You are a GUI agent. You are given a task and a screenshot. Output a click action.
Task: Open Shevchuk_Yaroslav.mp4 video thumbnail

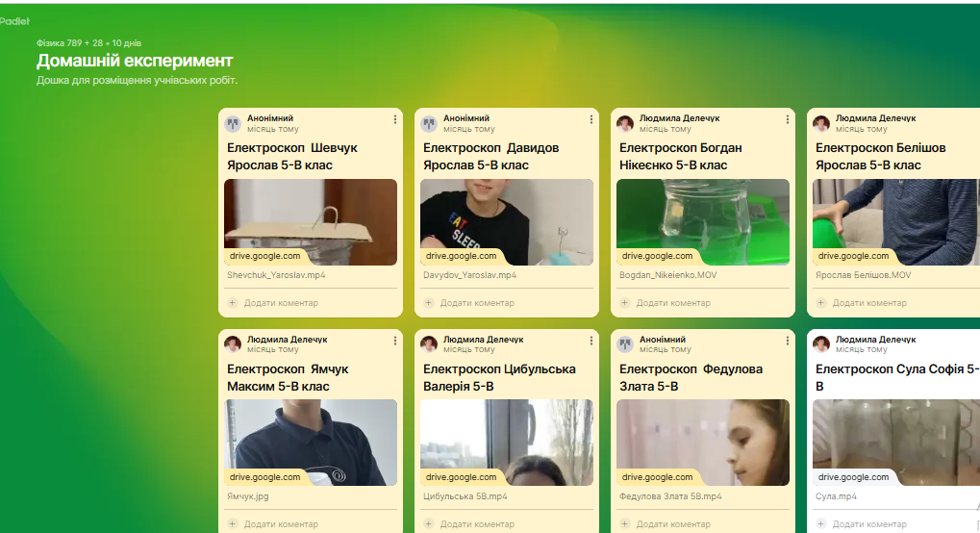(x=311, y=222)
